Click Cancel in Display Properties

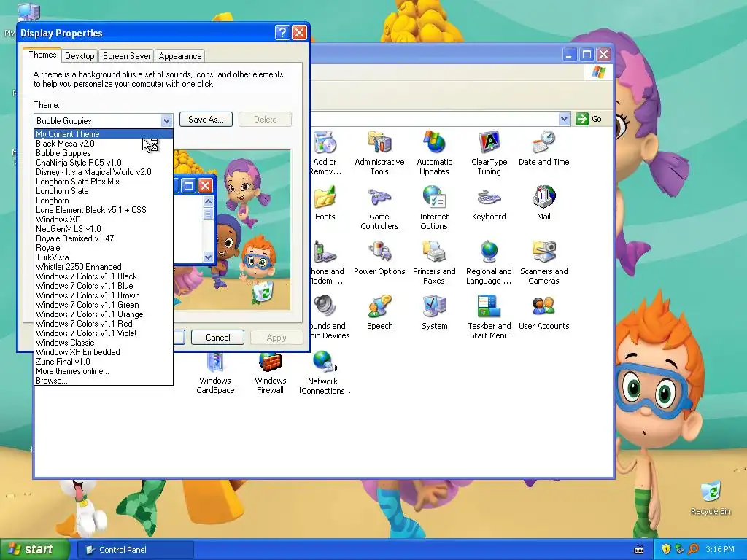click(x=217, y=337)
